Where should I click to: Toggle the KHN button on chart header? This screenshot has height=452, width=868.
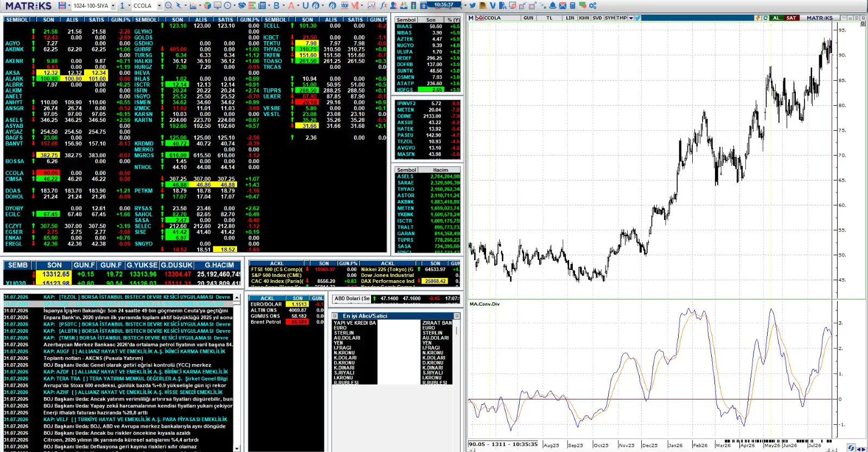(584, 18)
